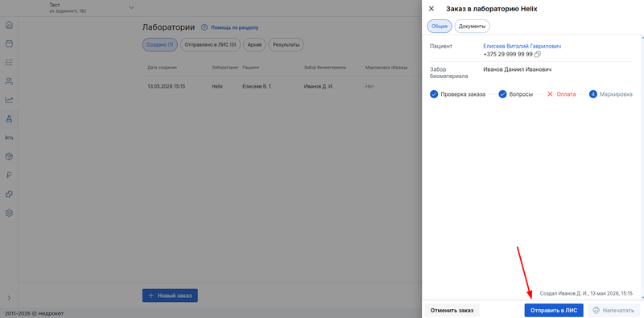This screenshot has height=318, width=644.
Task: Open the laboratory flask icon in sidebar
Action: point(9,118)
